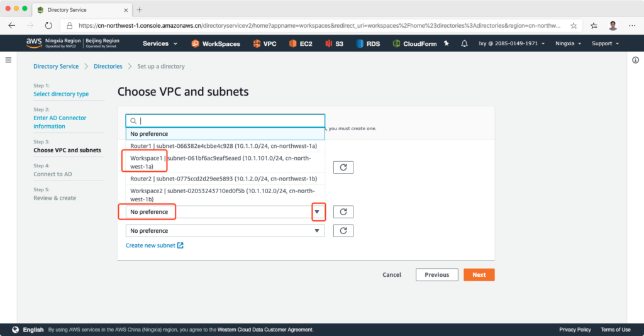This screenshot has width=644, height=336.
Task: Expand the Services menu
Action: [160, 43]
